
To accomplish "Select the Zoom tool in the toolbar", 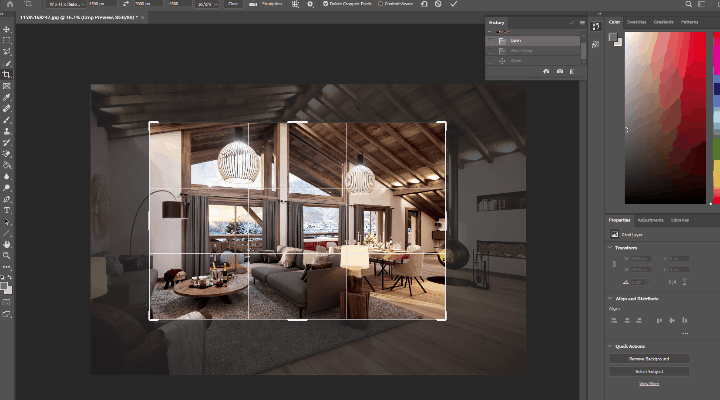I will [x=7, y=255].
